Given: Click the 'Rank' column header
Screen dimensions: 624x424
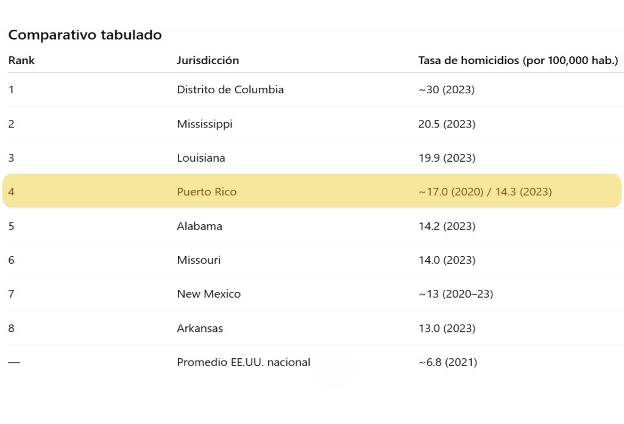Looking at the screenshot, I should [21, 61].
